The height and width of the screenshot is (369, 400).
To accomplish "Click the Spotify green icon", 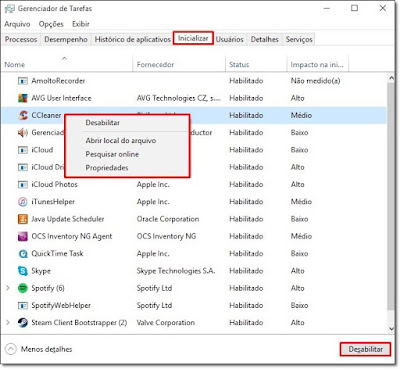I will click(23, 288).
